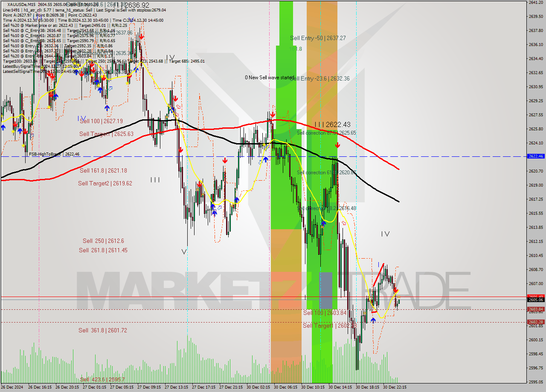Select the 'Sell Entry -23.6 | 2632.36' label
546x392 pixels.
(320, 79)
